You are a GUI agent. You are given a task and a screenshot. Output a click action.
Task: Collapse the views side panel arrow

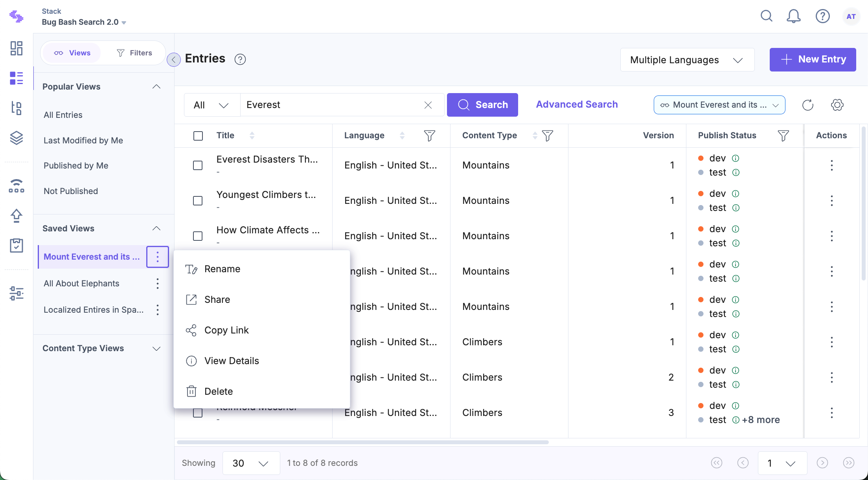[x=174, y=60]
